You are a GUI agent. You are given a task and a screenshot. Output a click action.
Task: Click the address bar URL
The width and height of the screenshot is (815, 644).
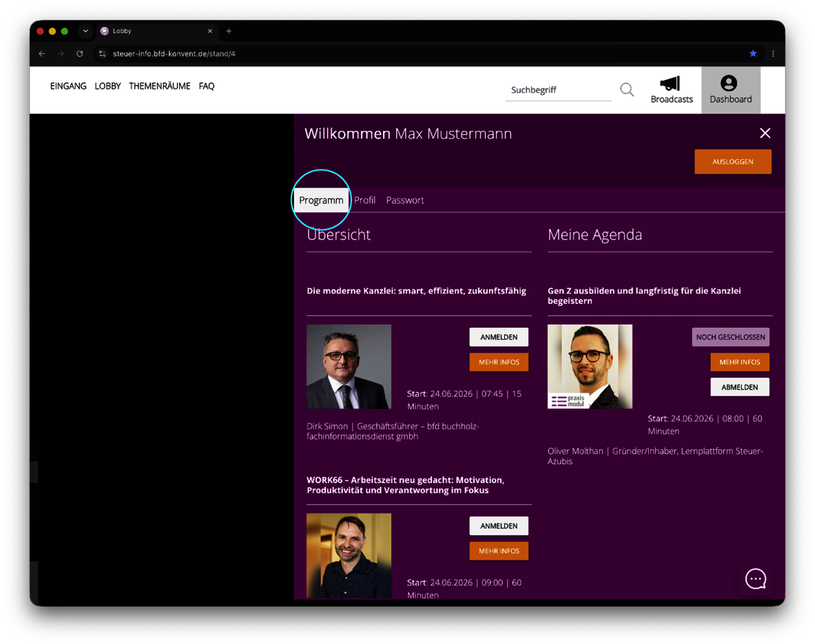click(174, 54)
